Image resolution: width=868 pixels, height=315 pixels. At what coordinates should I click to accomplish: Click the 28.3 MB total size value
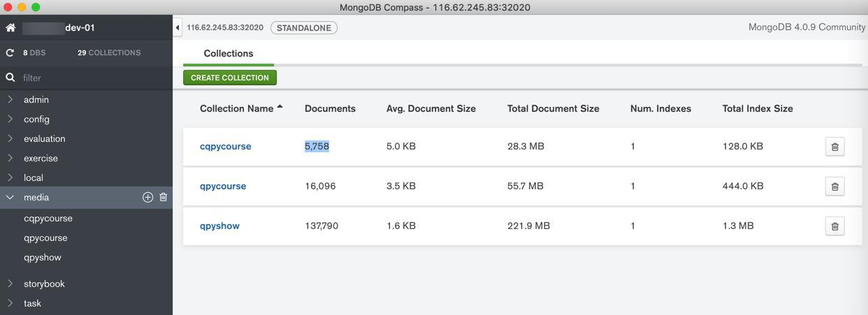tap(526, 147)
